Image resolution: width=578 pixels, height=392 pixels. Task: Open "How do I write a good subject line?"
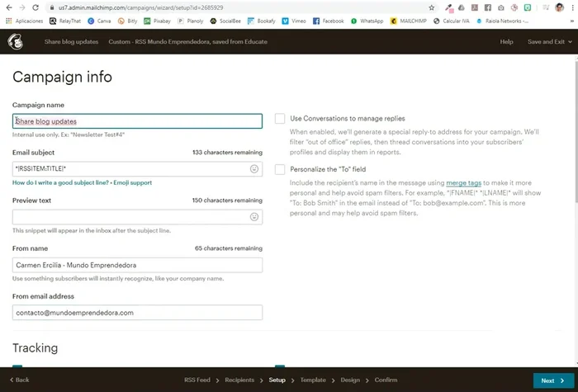(60, 182)
